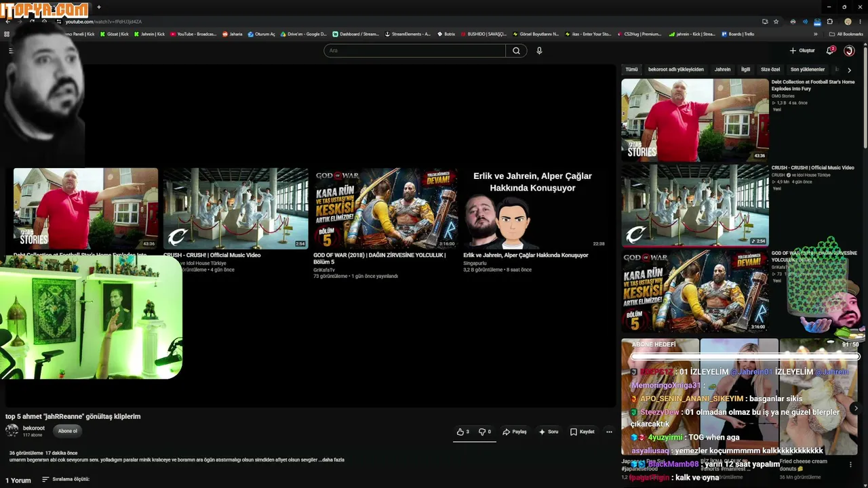
Task: Click the '36 görüntüleme 17 dakika önce' text
Action: (x=43, y=453)
